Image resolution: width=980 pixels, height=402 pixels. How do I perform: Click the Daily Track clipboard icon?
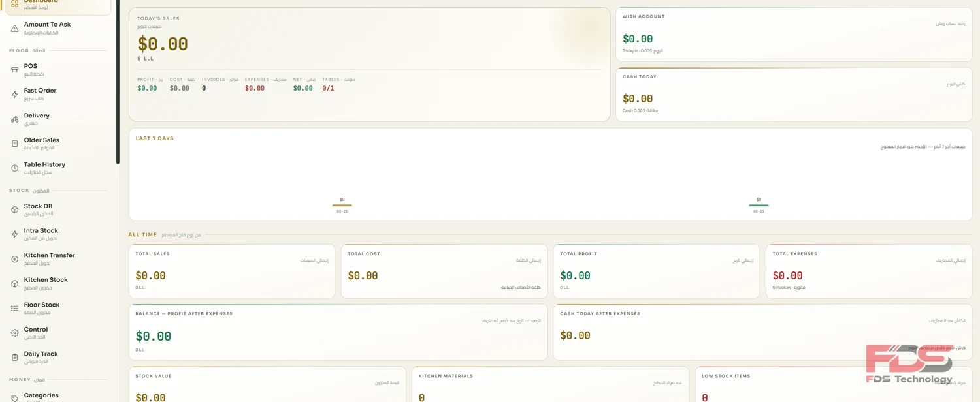[15, 357]
